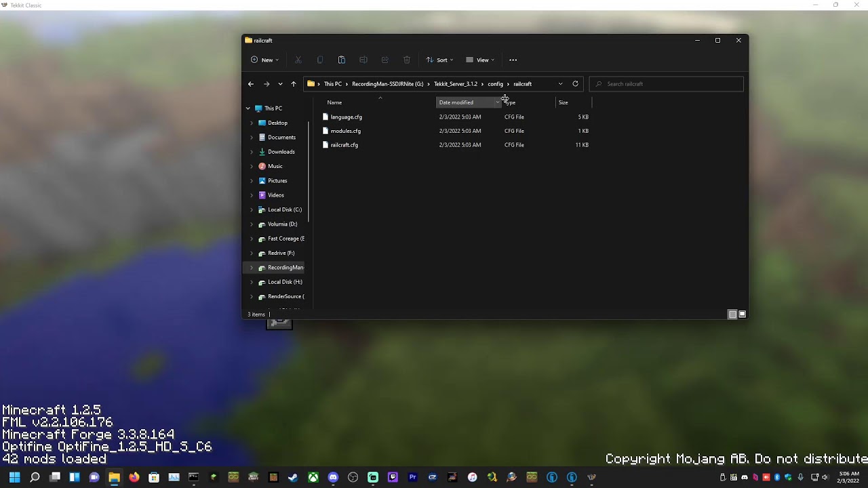Open Documents in navigation pane
The width and height of the screenshot is (868, 488).
(281, 138)
